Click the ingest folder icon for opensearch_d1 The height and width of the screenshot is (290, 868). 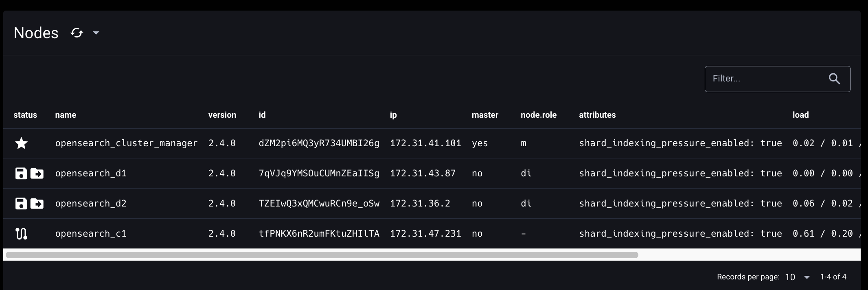(37, 174)
